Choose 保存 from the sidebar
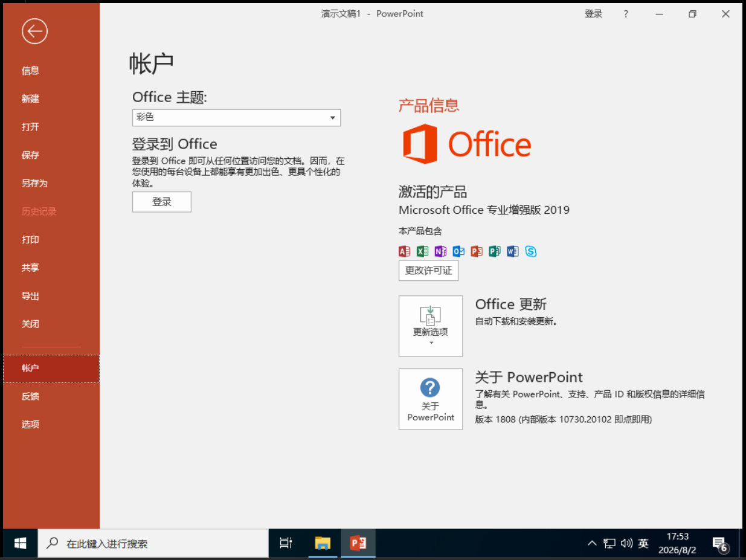The width and height of the screenshot is (746, 560). 51,155
